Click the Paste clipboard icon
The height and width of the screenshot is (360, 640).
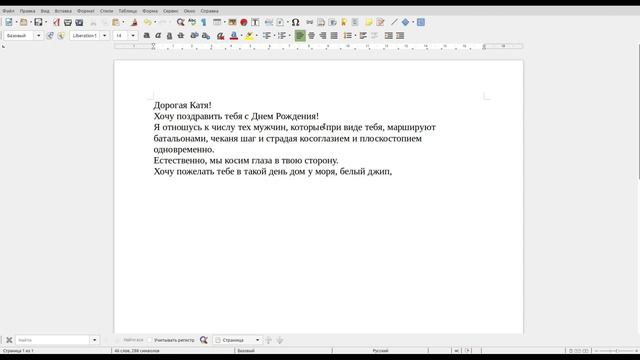[116, 22]
